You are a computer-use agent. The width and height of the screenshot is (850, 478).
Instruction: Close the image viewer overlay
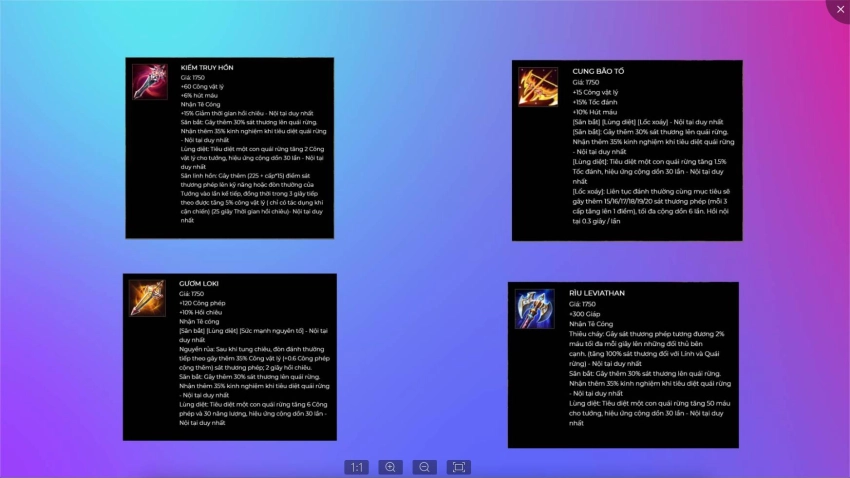tap(838, 9)
